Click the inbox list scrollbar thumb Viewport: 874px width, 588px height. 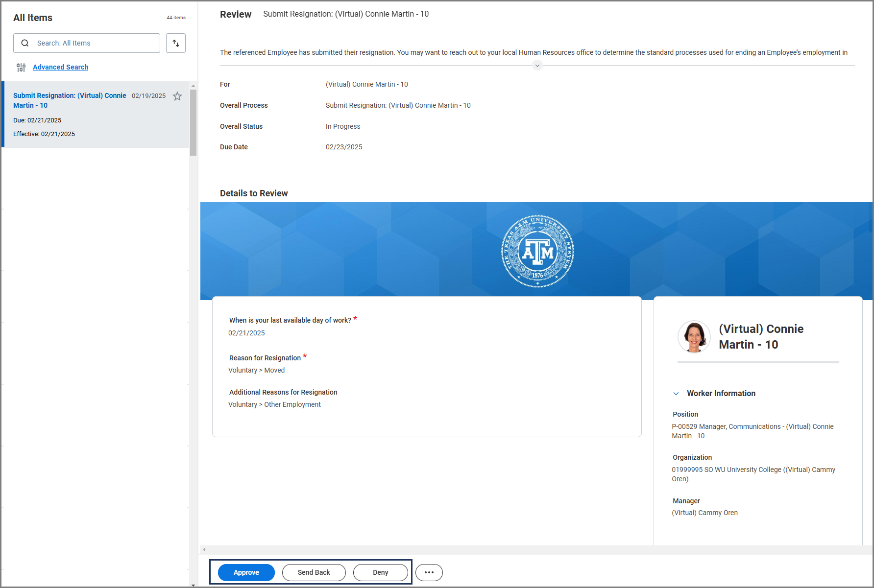coord(193,122)
